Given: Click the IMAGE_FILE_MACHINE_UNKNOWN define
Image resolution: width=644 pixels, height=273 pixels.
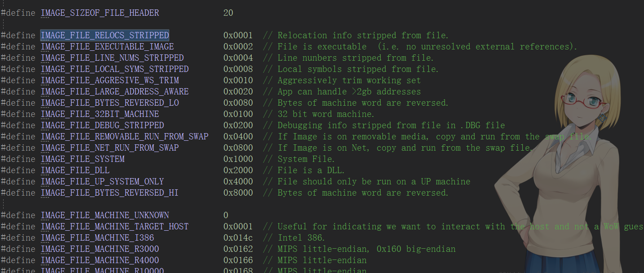Looking at the screenshot, I should 105,215.
